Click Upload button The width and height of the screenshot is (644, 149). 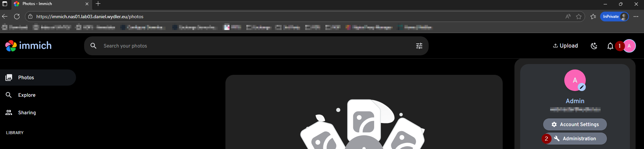click(x=565, y=46)
